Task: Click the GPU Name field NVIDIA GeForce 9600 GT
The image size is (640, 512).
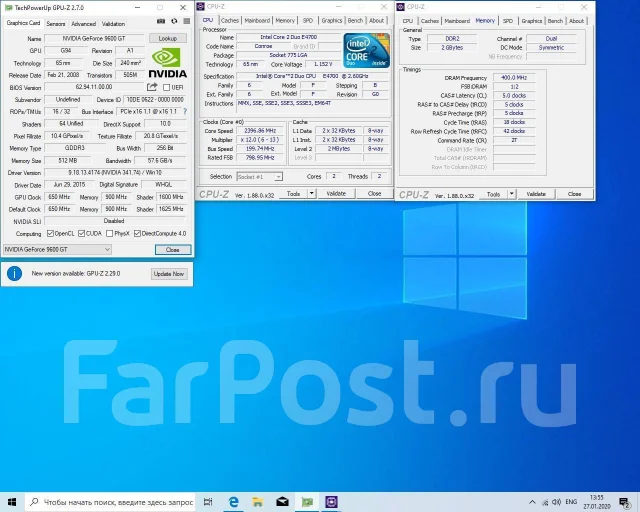Action: [94, 38]
